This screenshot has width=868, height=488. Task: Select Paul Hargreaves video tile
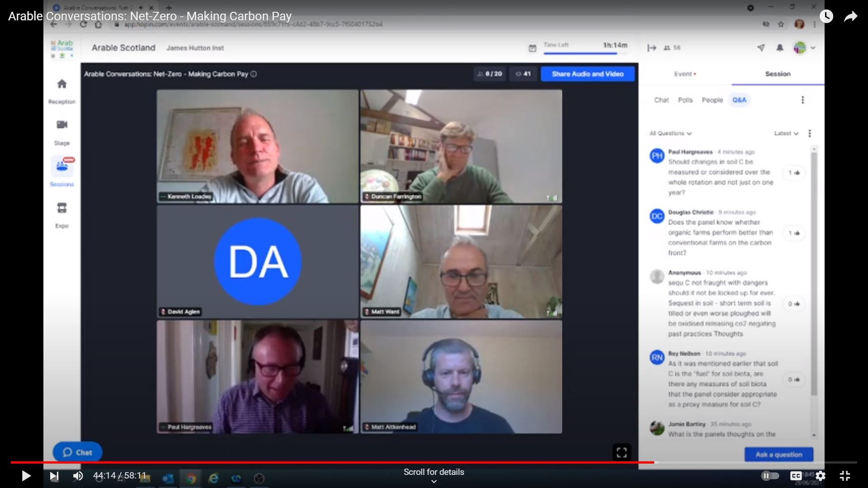click(x=258, y=377)
